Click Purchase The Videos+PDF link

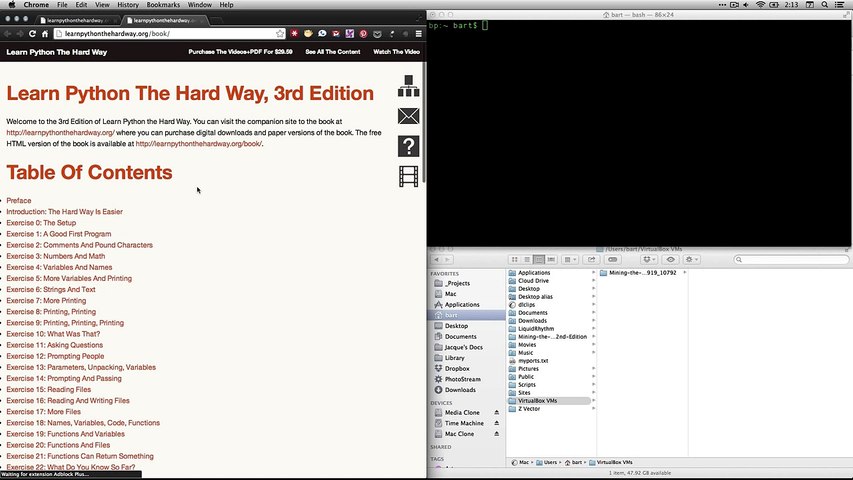(x=240, y=52)
